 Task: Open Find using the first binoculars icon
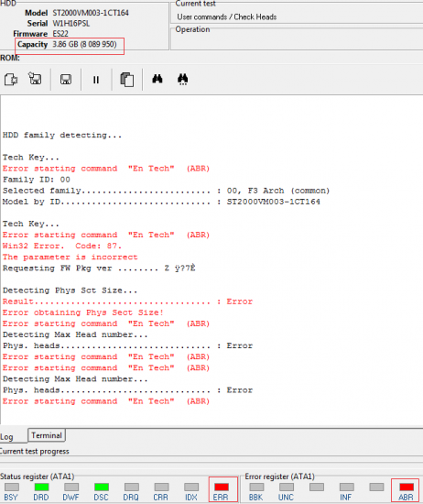157,79
